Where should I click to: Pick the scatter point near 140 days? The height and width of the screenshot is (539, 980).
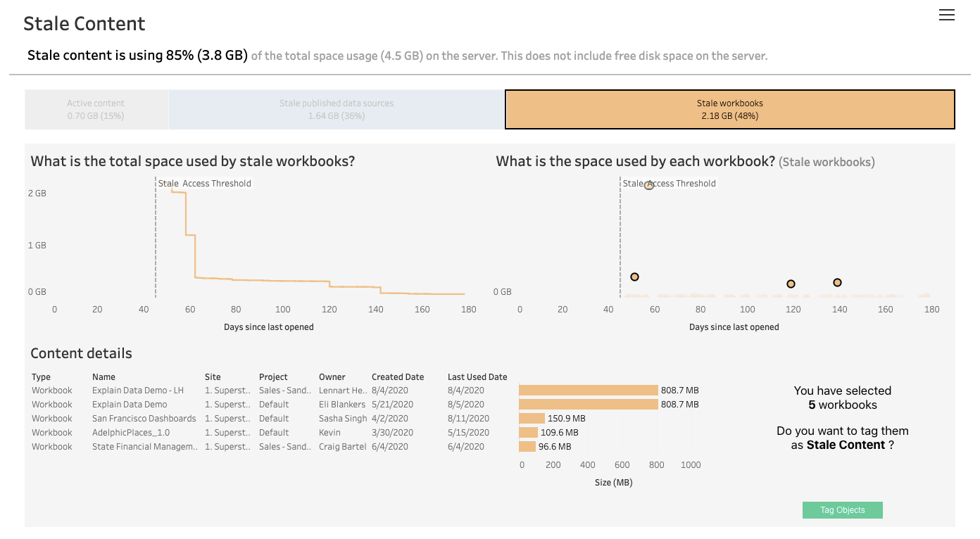tap(837, 282)
